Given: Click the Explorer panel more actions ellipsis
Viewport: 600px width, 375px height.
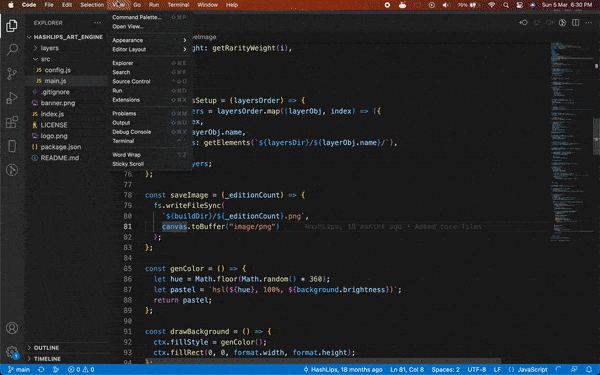Looking at the screenshot, I should [x=98, y=23].
